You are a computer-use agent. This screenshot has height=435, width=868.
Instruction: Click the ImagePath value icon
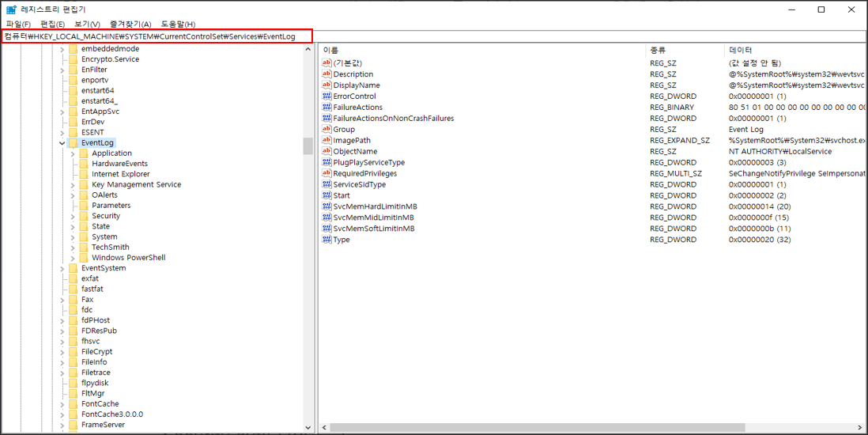tap(326, 140)
